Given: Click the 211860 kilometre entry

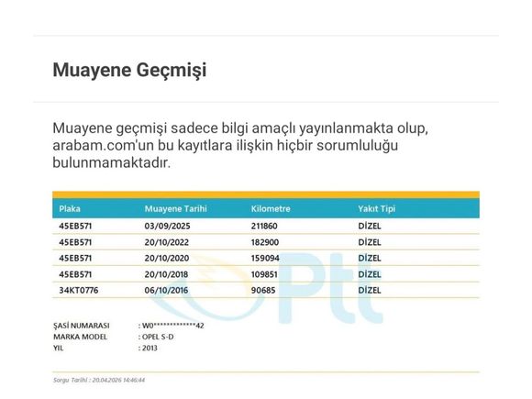Looking at the screenshot, I should pos(264,226).
